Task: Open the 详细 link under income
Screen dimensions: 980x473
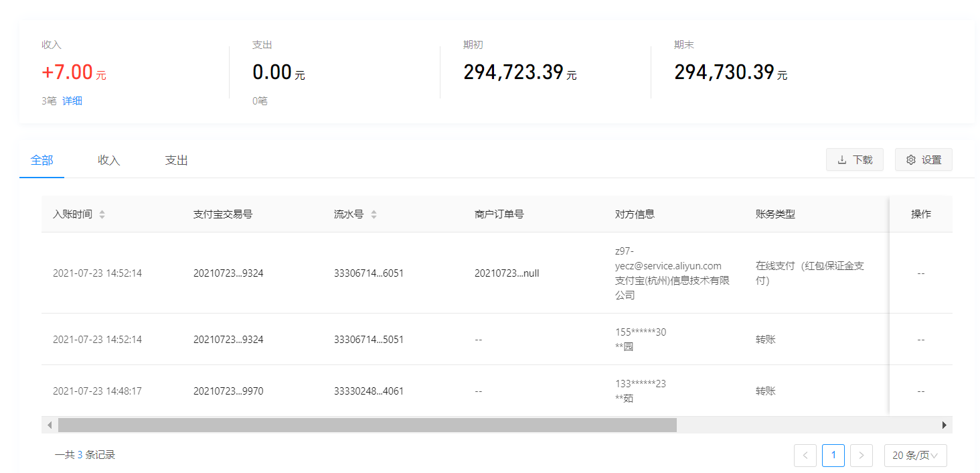Action: pyautogui.click(x=72, y=101)
